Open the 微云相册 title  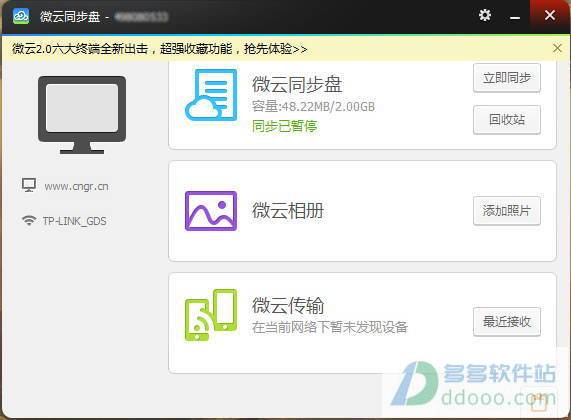[x=288, y=211]
